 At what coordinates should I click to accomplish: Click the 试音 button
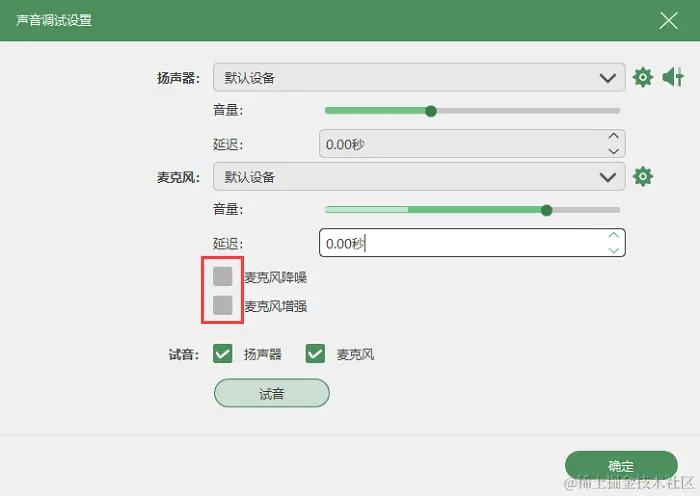272,393
